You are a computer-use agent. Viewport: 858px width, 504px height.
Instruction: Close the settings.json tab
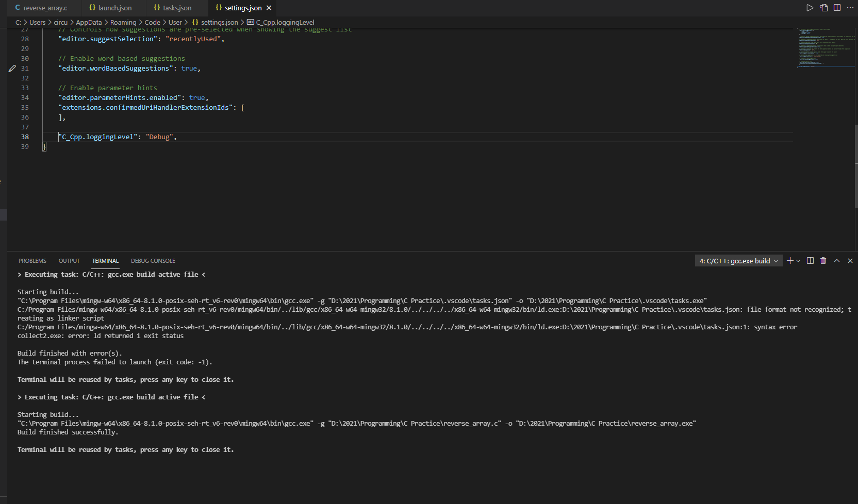[x=268, y=8]
